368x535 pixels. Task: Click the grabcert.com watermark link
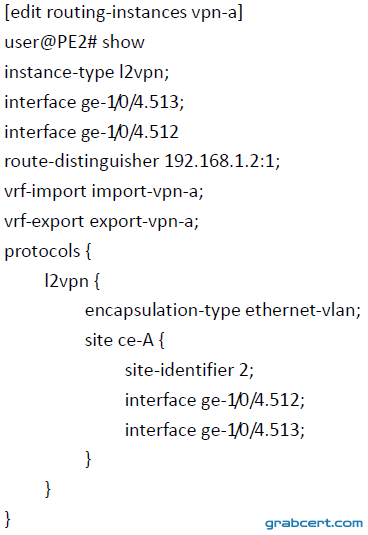tap(314, 523)
